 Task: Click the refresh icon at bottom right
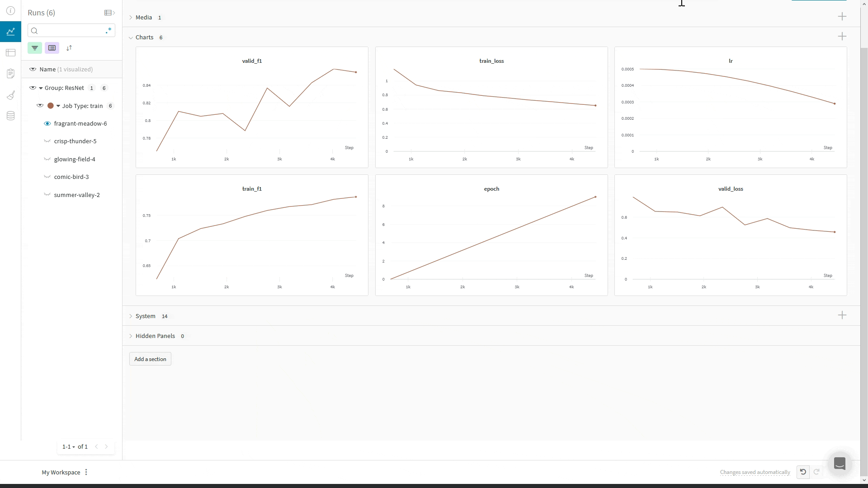tap(816, 472)
